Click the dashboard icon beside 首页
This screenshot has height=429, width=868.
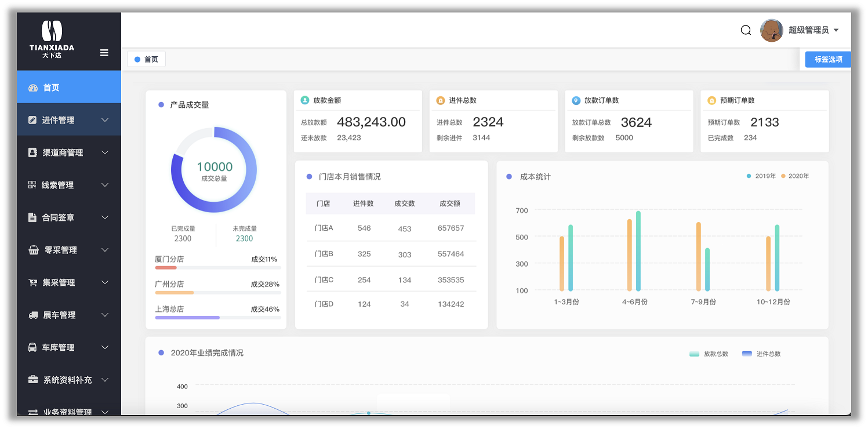click(33, 88)
